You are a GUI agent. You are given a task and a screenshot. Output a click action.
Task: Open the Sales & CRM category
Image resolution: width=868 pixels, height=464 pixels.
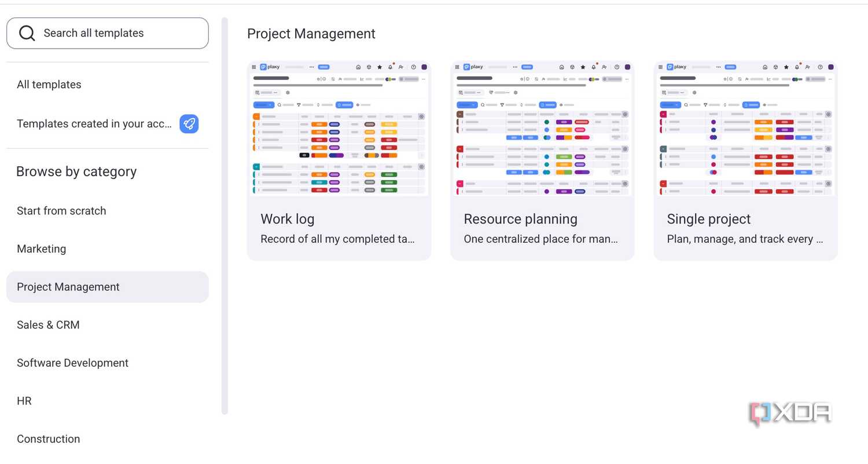pyautogui.click(x=48, y=325)
